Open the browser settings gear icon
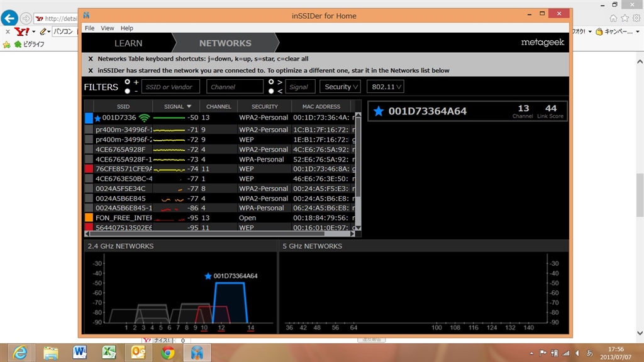The image size is (644, 362). click(x=636, y=18)
